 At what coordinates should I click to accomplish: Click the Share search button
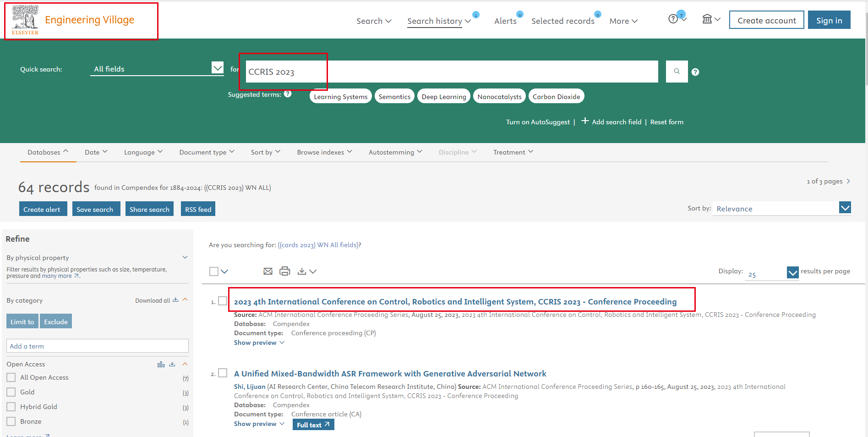coord(149,209)
